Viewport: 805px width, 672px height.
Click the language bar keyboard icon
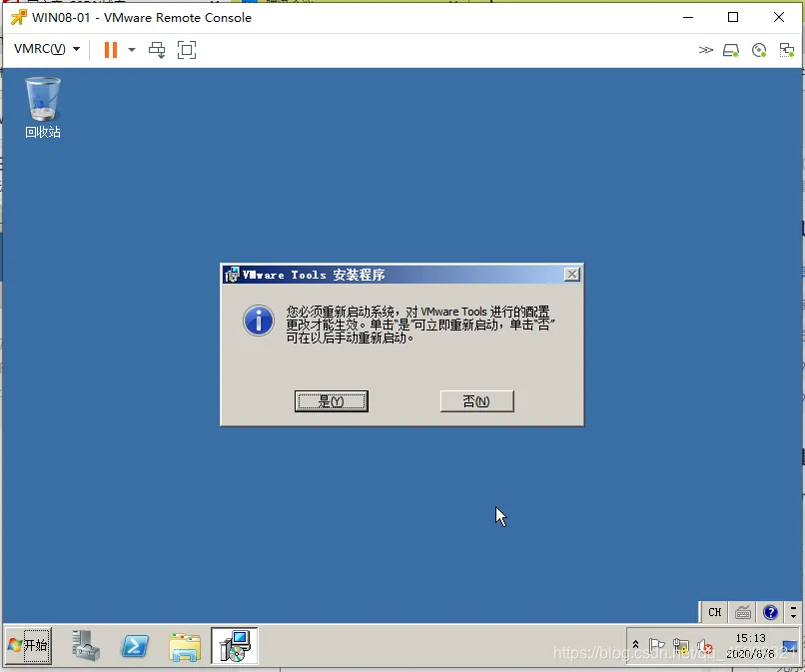(x=743, y=612)
